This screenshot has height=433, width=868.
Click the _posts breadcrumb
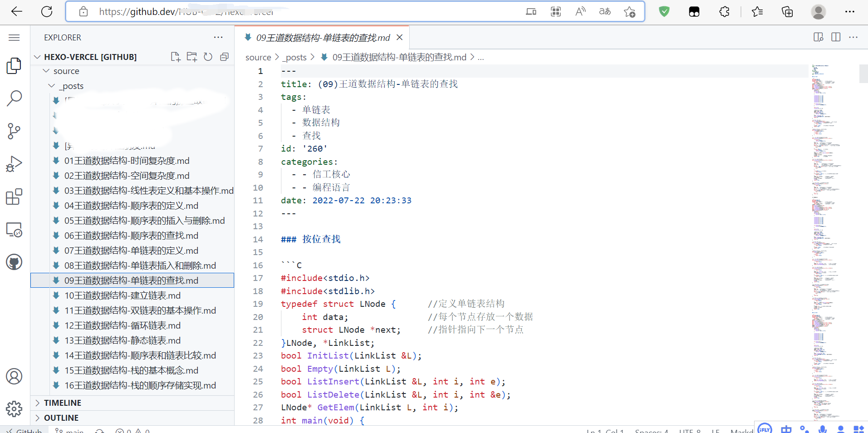pos(295,57)
